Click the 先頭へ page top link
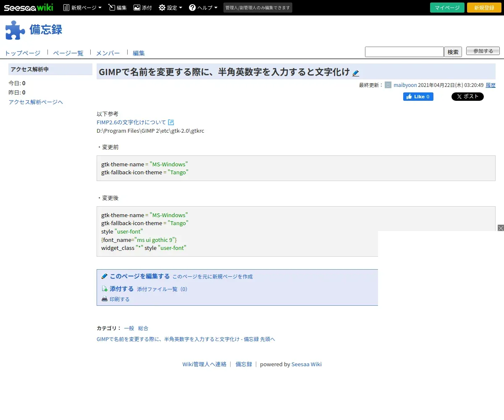Screen dimensions: 504x420 pyautogui.click(x=268, y=339)
